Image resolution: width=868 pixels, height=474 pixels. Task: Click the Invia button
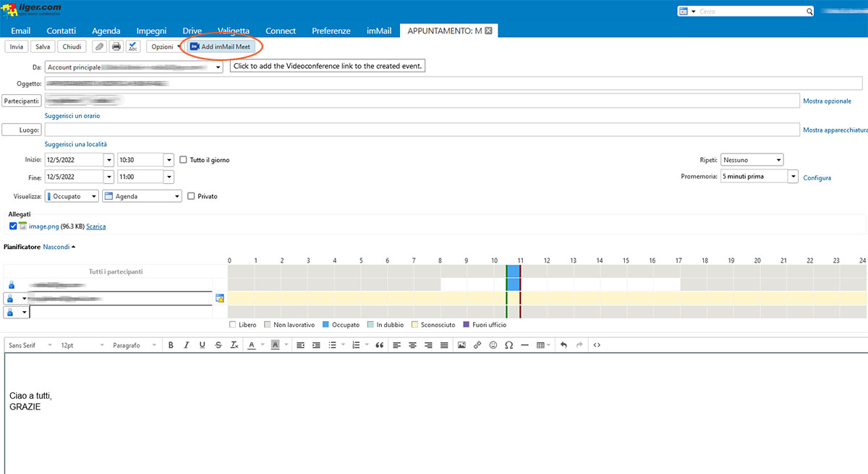point(17,46)
